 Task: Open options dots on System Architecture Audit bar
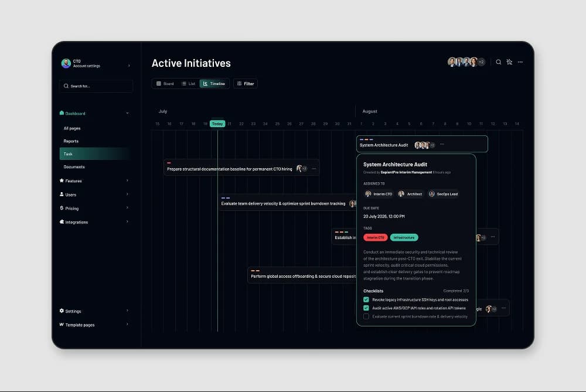[x=442, y=144]
